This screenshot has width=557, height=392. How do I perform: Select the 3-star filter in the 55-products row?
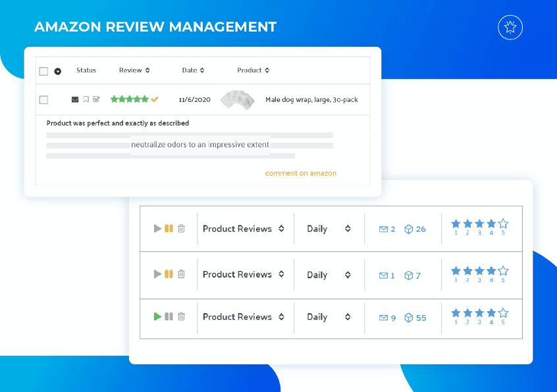pyautogui.click(x=479, y=316)
